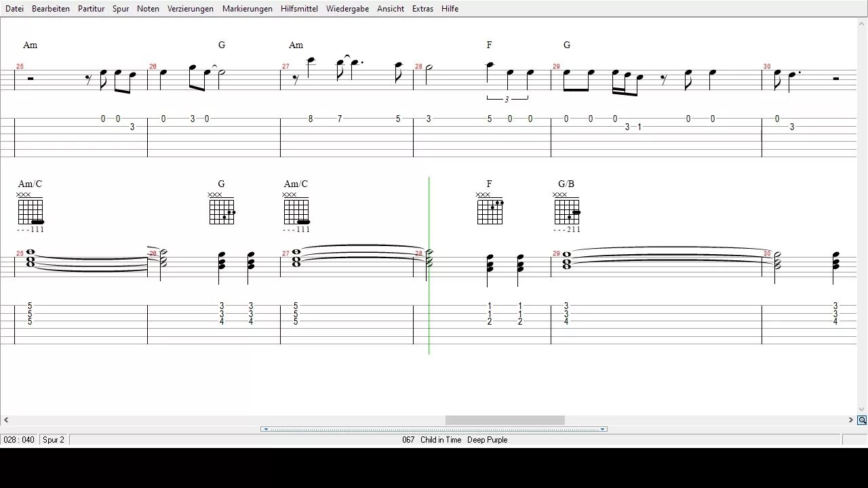Select the F chord diagram in measure 28
This screenshot has width=868, height=488.
490,209
